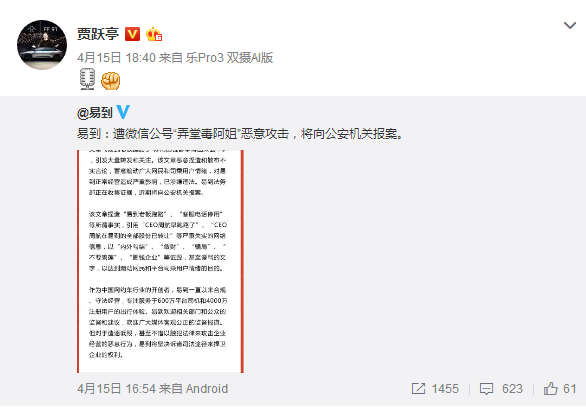Open the 贾跃亭 username link

(98, 34)
